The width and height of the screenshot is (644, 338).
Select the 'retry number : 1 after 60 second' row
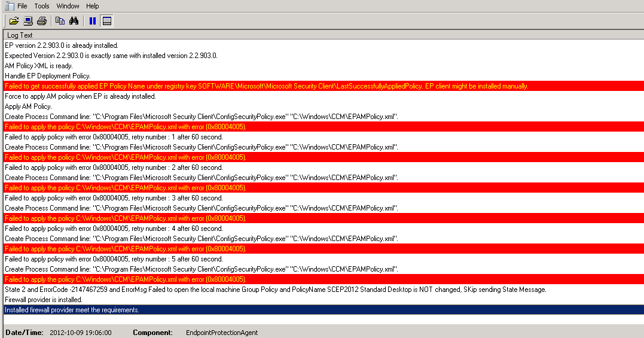point(323,137)
